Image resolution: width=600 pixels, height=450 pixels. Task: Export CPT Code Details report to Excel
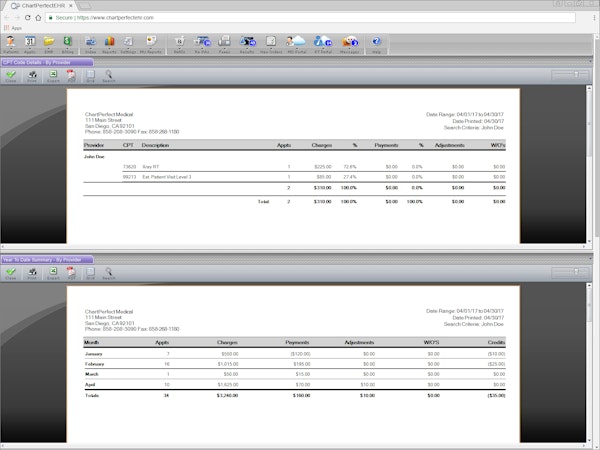click(x=52, y=76)
